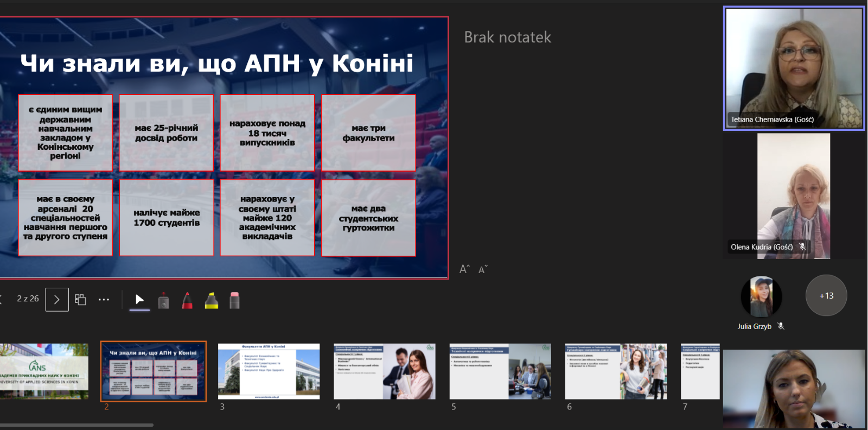Show the 13 additional participants
The height and width of the screenshot is (430, 868).
point(826,296)
